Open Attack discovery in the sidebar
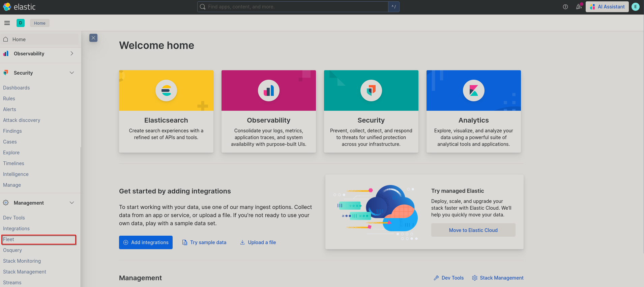This screenshot has width=644, height=287. click(x=22, y=120)
